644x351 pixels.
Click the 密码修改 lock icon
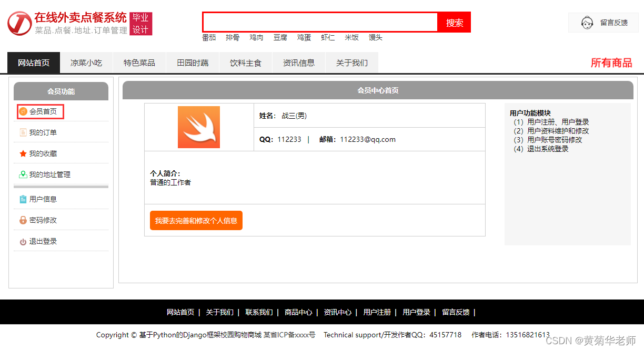pyautogui.click(x=23, y=220)
